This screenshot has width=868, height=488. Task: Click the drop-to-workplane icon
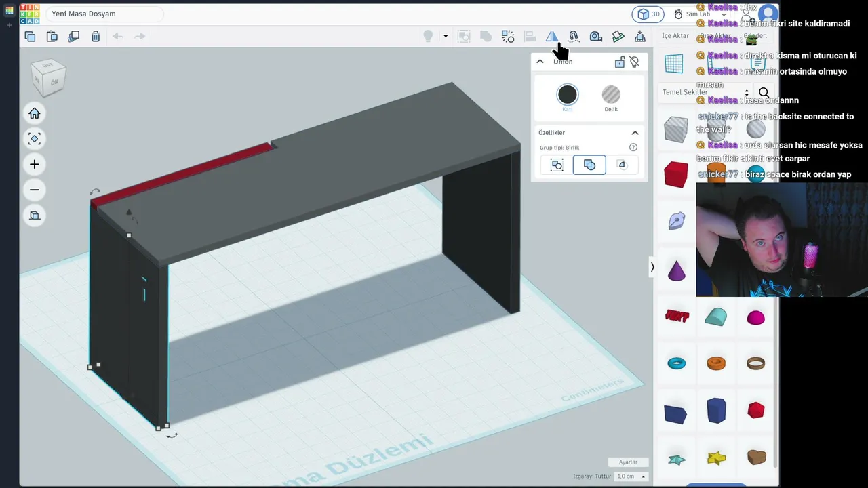point(639,37)
